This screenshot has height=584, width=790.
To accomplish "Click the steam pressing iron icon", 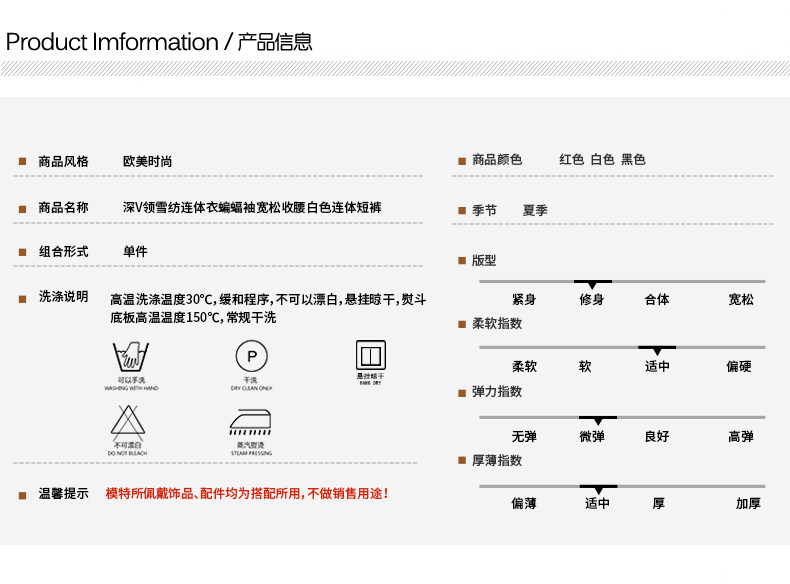I will [x=250, y=422].
